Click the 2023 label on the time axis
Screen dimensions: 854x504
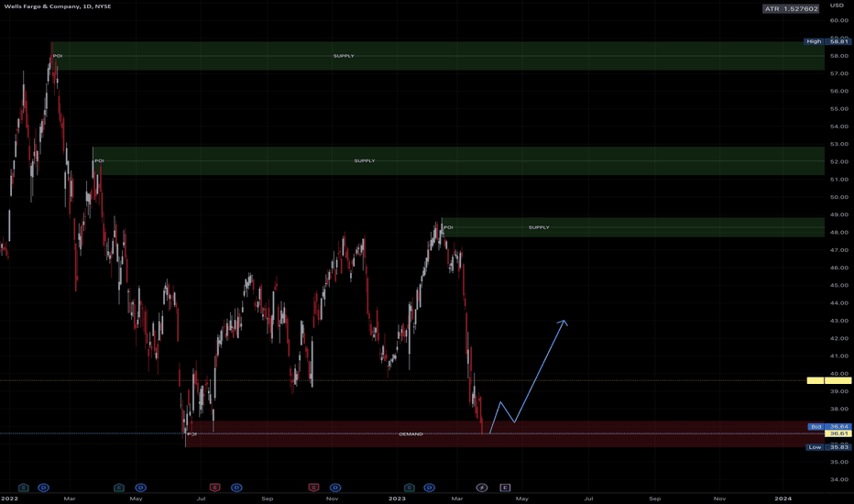tap(397, 499)
